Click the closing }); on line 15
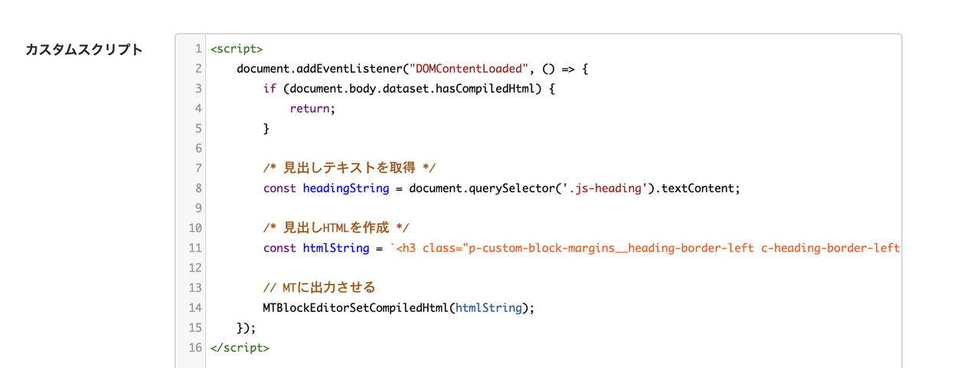 click(246, 328)
